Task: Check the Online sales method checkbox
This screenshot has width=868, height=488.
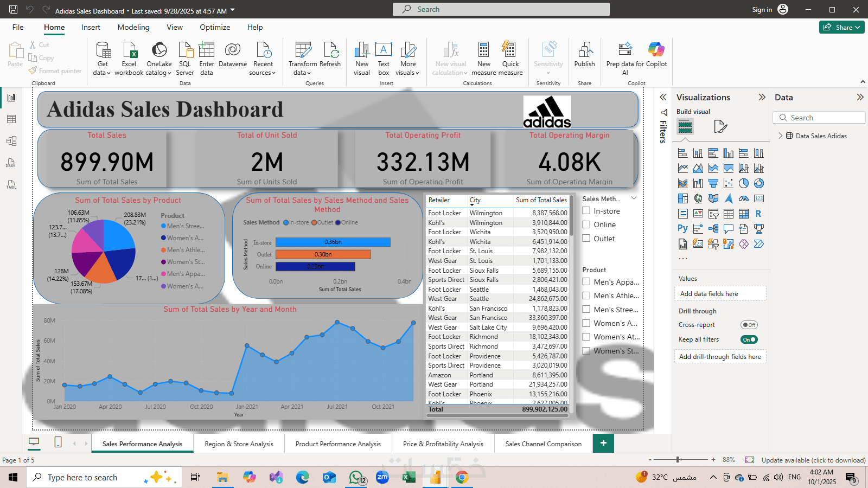Action: pos(586,224)
